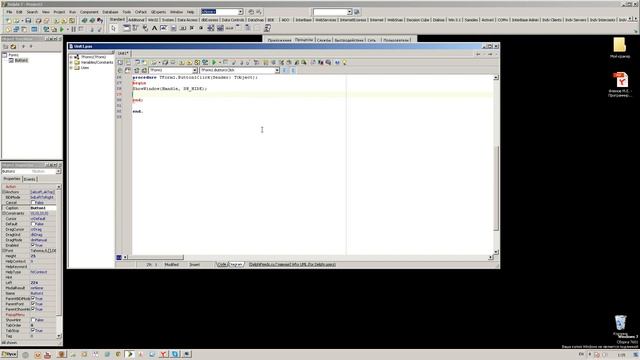
Task: Click the main toolbar green Run arrow
Action: pos(62,29)
